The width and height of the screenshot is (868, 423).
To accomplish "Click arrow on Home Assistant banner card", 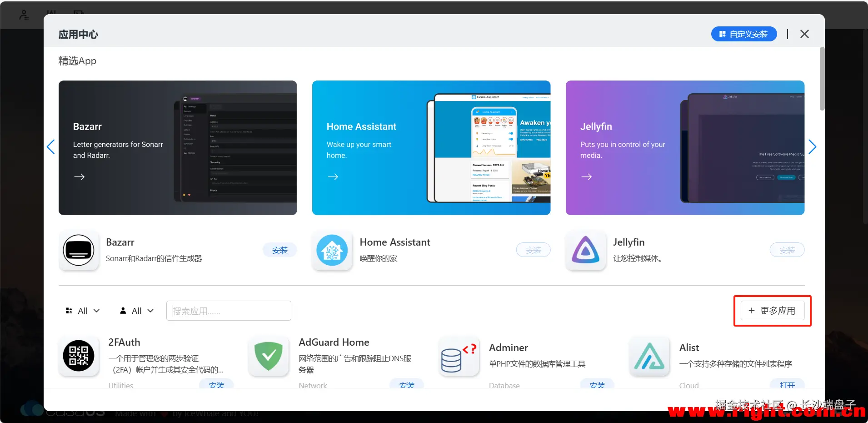I will pyautogui.click(x=333, y=176).
